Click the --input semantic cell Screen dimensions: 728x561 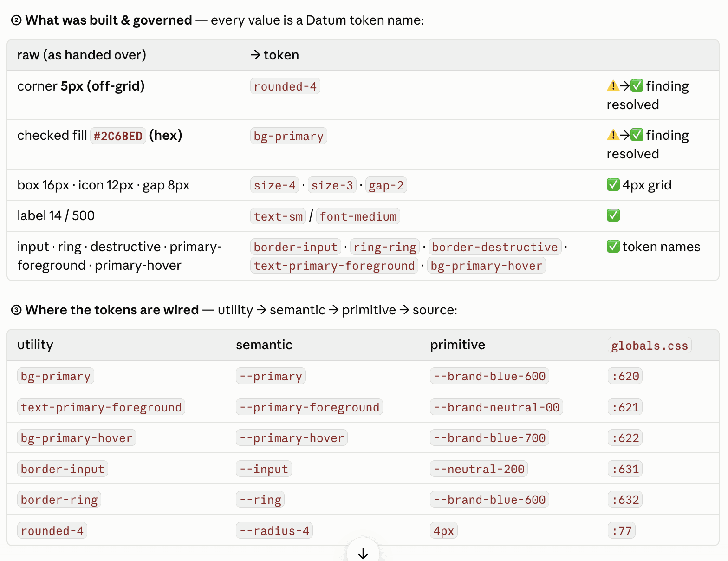pos(264,469)
